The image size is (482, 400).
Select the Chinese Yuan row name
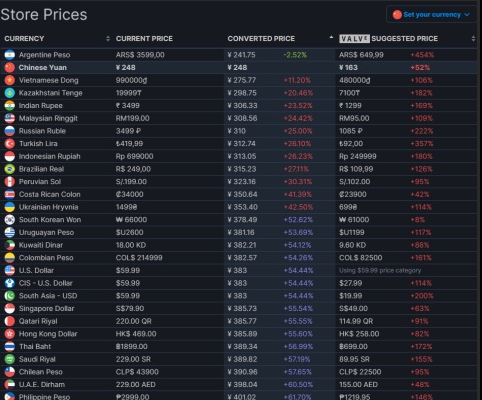click(x=43, y=67)
